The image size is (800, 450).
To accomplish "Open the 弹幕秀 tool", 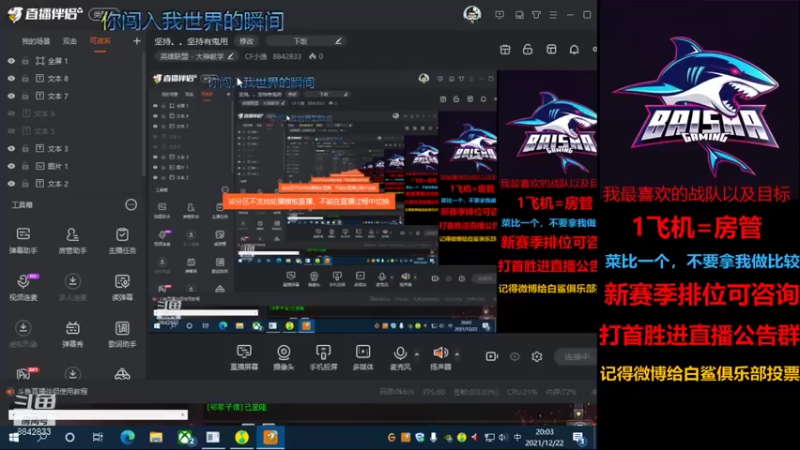I will [72, 334].
